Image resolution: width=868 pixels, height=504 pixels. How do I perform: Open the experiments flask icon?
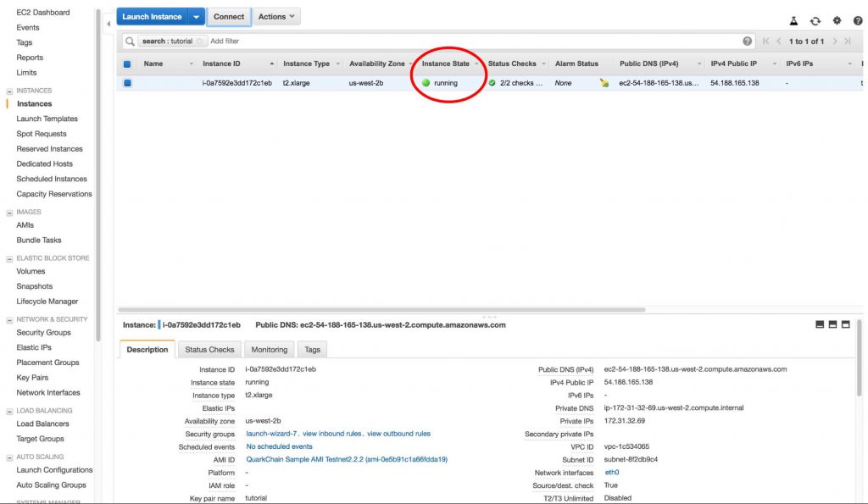793,21
